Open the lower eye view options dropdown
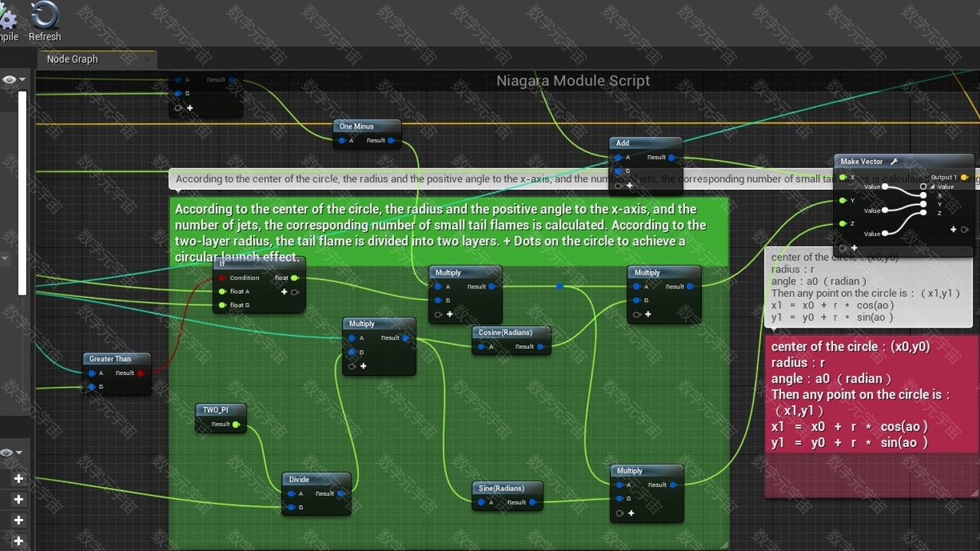Screen dimensions: 980x551 pyautogui.click(x=14, y=453)
